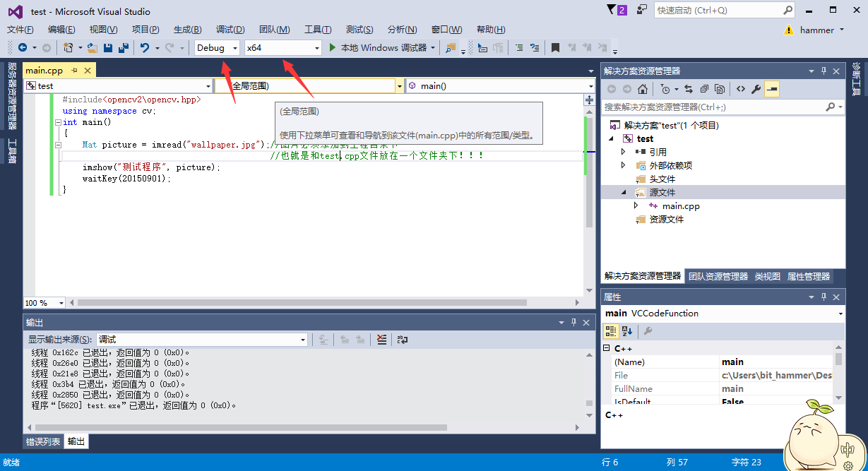
Task: Expand the 引用 node in Solution Explorer
Action: [623, 152]
